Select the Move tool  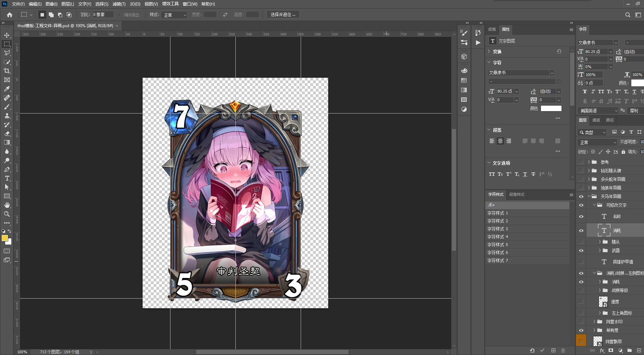tap(7, 35)
